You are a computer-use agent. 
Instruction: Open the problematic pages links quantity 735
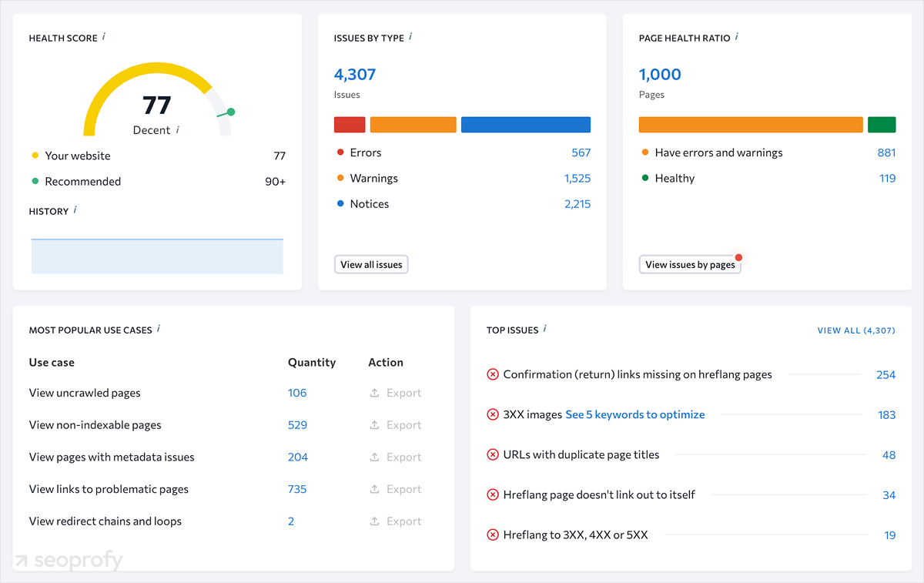[297, 489]
